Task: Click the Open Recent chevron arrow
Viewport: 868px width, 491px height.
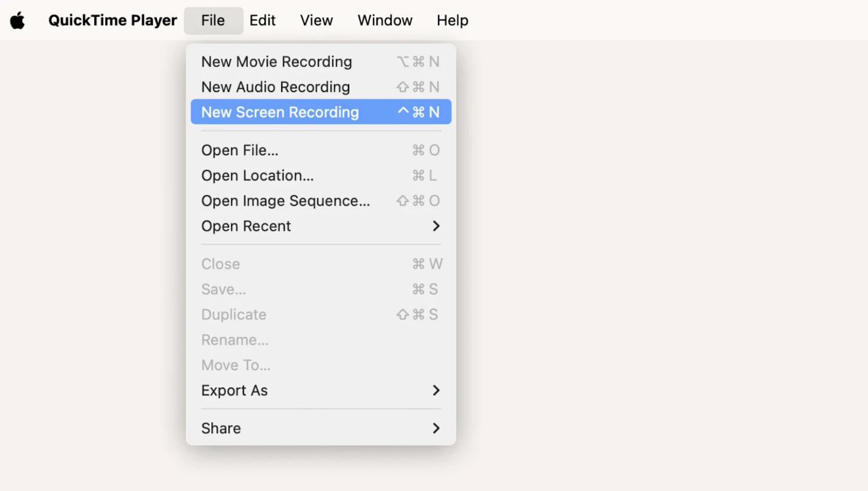Action: [x=436, y=226]
